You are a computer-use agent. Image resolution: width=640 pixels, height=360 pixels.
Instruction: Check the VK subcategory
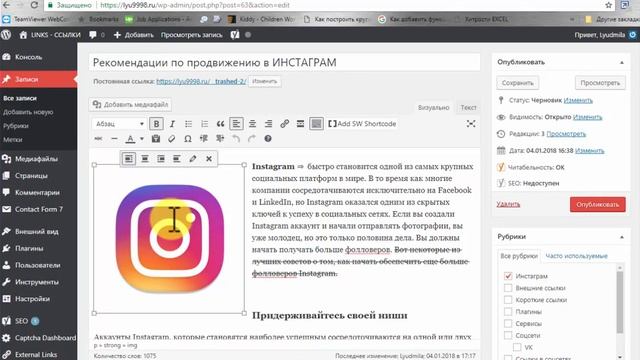517,347
